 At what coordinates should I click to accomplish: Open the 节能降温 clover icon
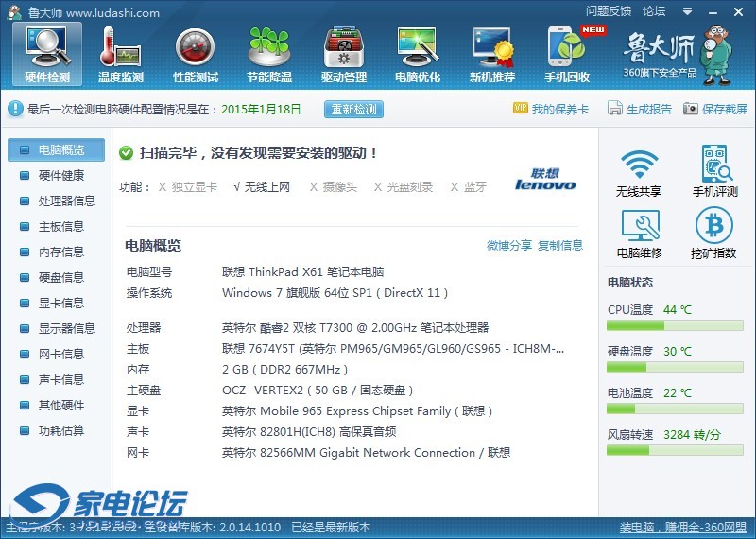click(x=269, y=54)
